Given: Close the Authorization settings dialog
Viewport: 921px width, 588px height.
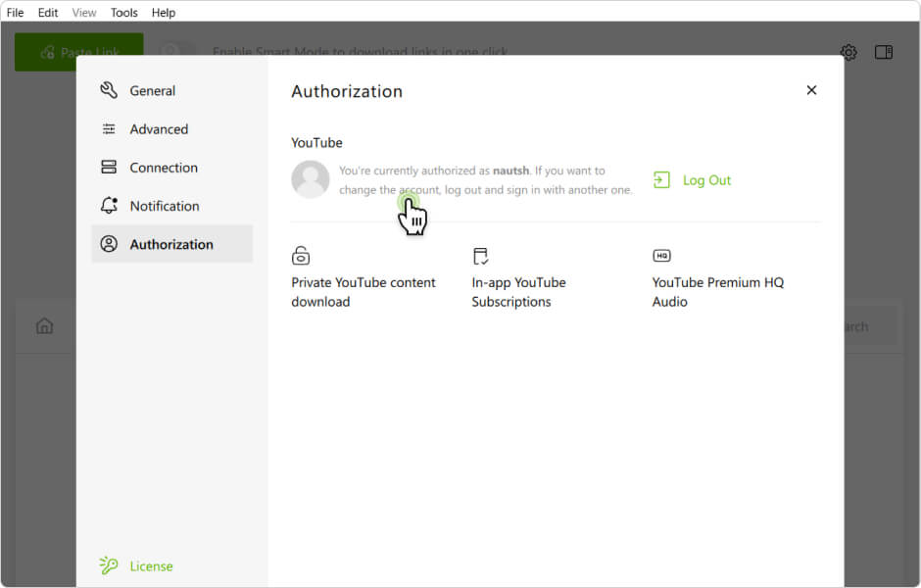Looking at the screenshot, I should pyautogui.click(x=811, y=90).
